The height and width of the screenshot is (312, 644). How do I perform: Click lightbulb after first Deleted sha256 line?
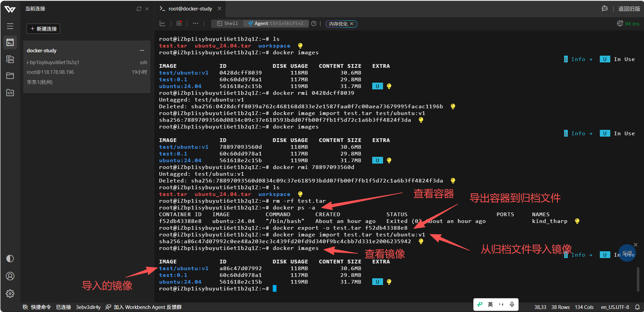(453, 106)
